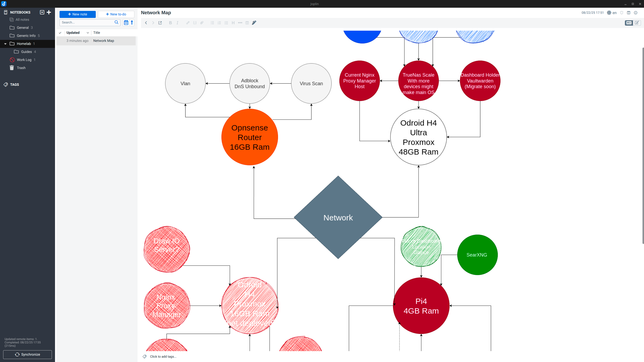Click into the Search input field
Screen dimensions: 644x362
pos(87,22)
